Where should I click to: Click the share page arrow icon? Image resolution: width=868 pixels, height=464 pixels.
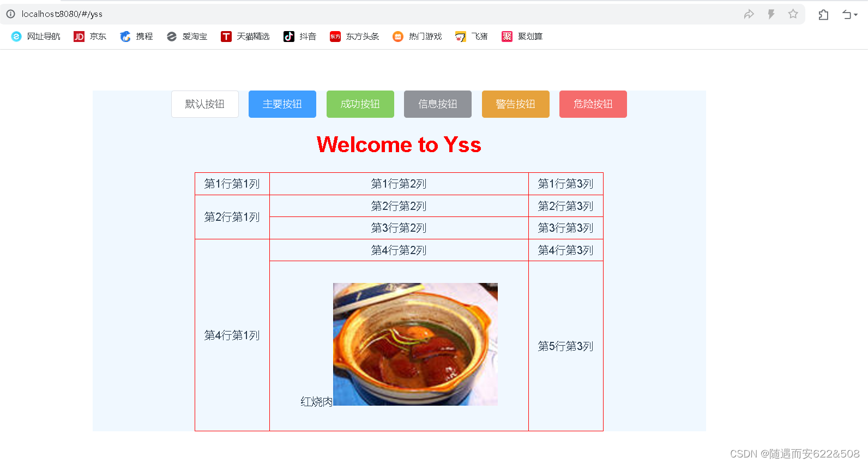[749, 14]
